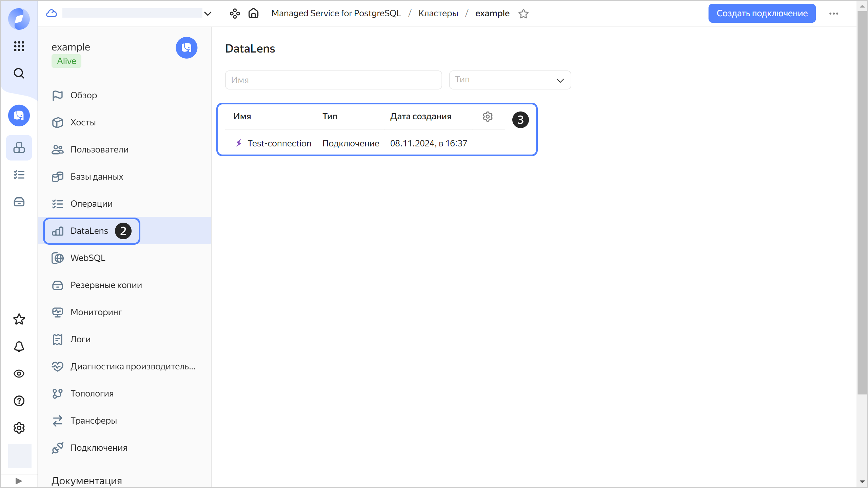Open the help question mark icon
The height and width of the screenshot is (488, 868).
pyautogui.click(x=19, y=401)
